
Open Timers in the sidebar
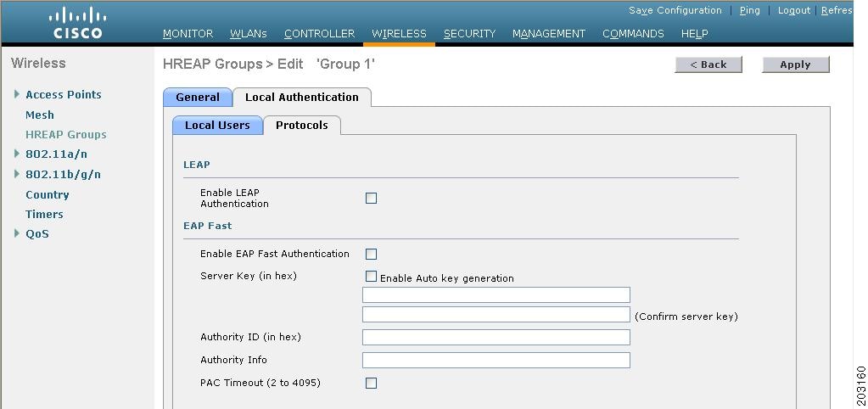point(44,214)
